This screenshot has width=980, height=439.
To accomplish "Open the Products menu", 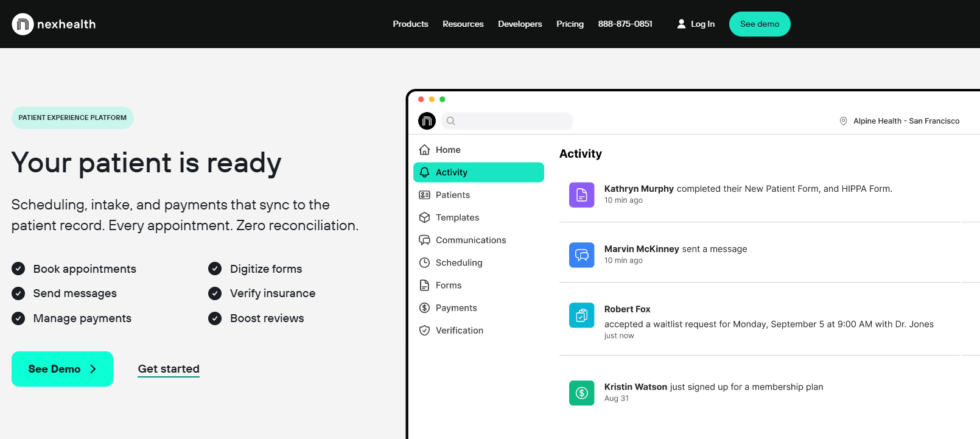I will (410, 24).
